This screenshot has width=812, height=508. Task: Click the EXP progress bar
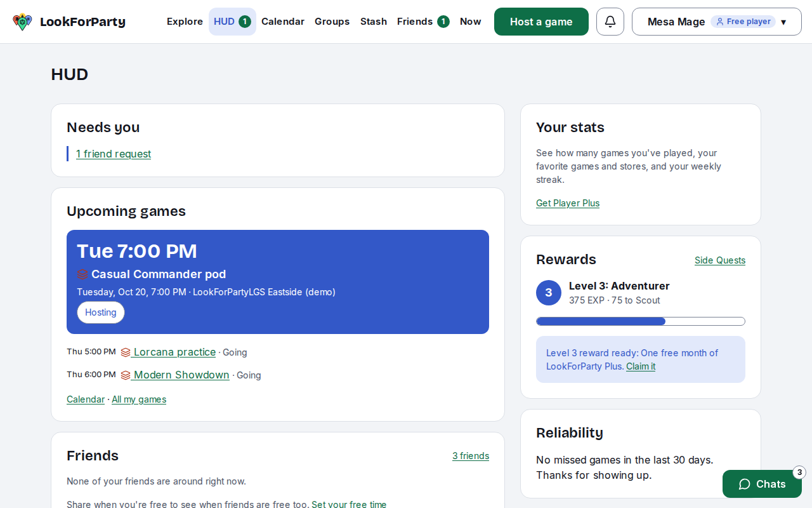click(641, 321)
